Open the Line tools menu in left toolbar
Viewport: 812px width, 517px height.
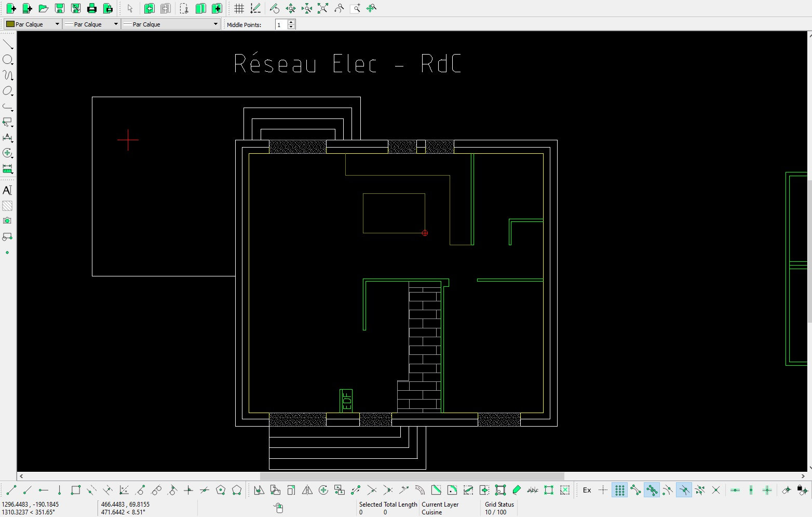8,44
